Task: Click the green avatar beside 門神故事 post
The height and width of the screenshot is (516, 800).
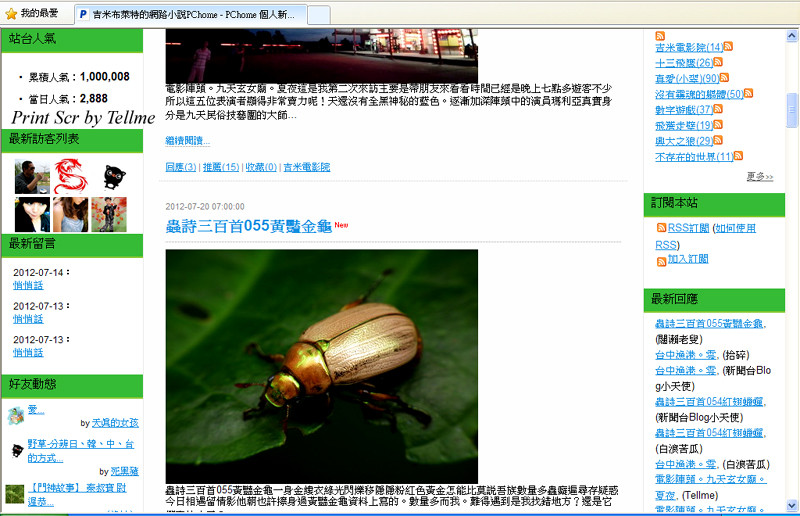Action: [15, 494]
